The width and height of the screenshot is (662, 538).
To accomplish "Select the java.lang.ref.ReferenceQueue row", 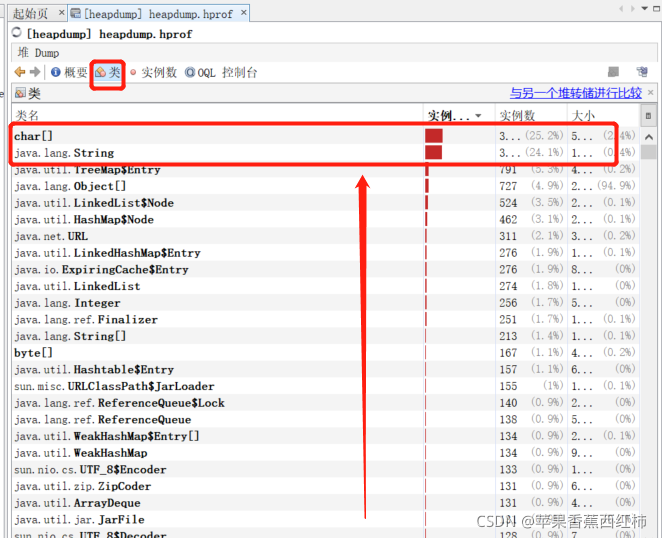I will pyautogui.click(x=325, y=419).
